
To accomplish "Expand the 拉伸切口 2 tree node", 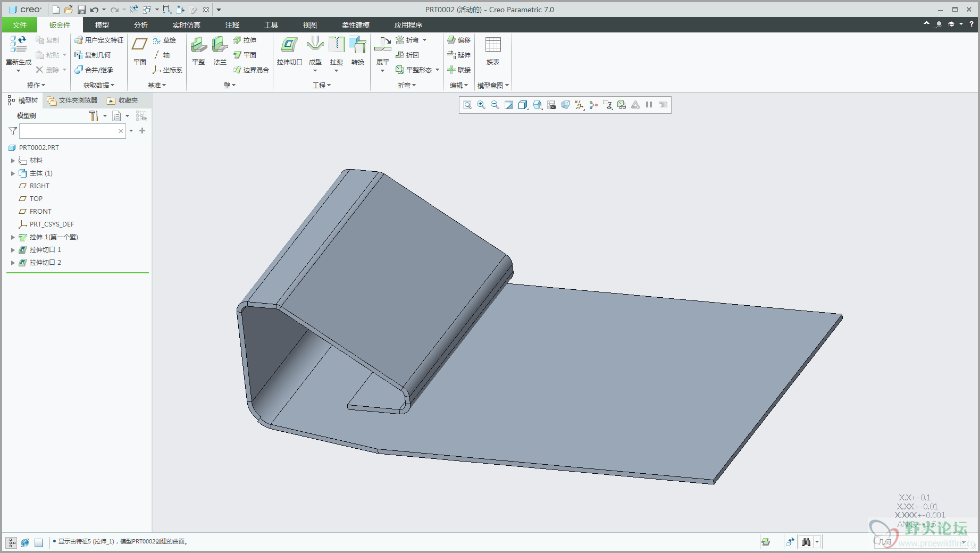I will pos(13,263).
